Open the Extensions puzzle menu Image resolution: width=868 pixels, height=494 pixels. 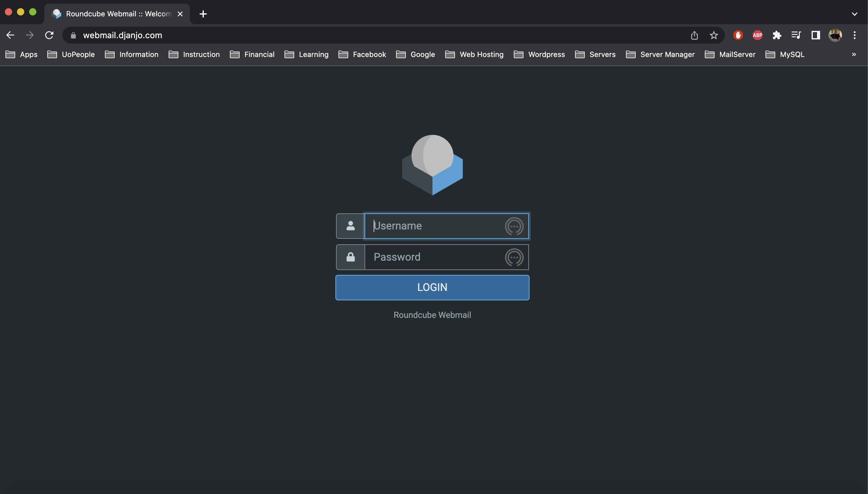click(x=777, y=35)
